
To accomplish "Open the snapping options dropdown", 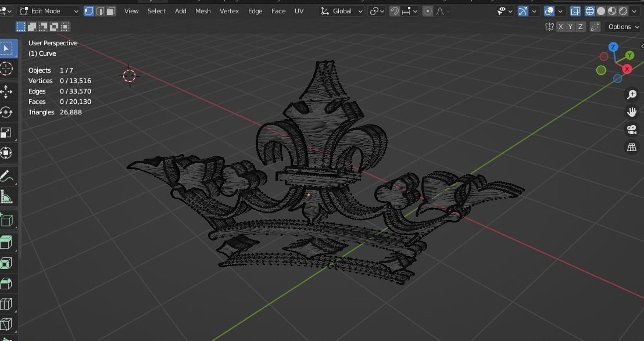I will pos(410,11).
